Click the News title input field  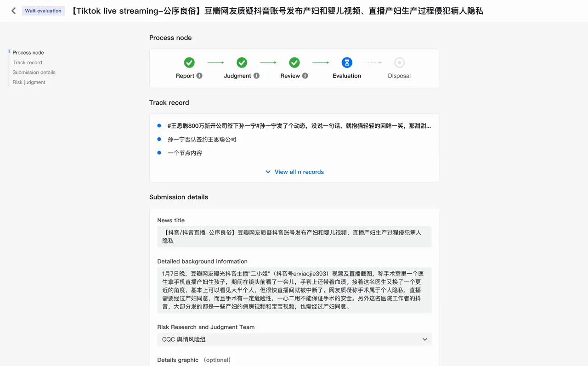click(294, 236)
